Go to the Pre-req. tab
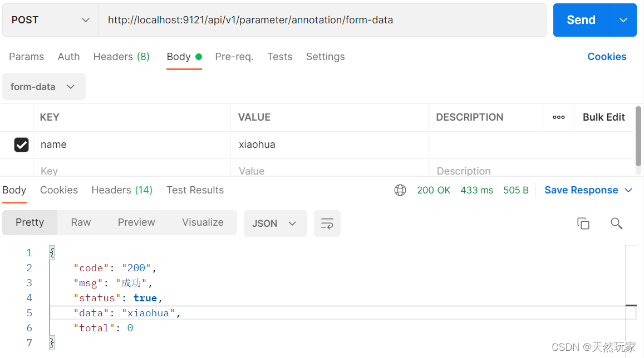The height and width of the screenshot is (358, 644). click(x=234, y=57)
